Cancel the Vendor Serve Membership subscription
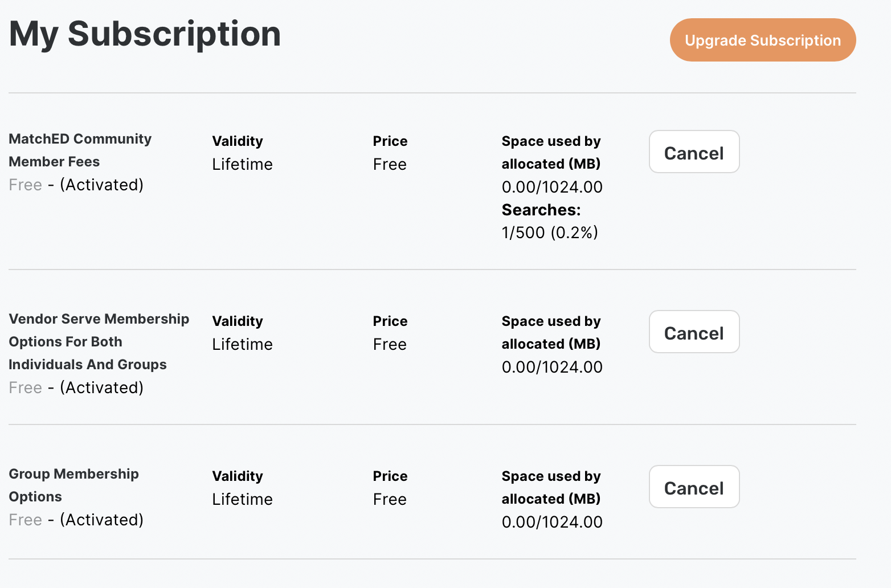891x588 pixels. tap(693, 332)
